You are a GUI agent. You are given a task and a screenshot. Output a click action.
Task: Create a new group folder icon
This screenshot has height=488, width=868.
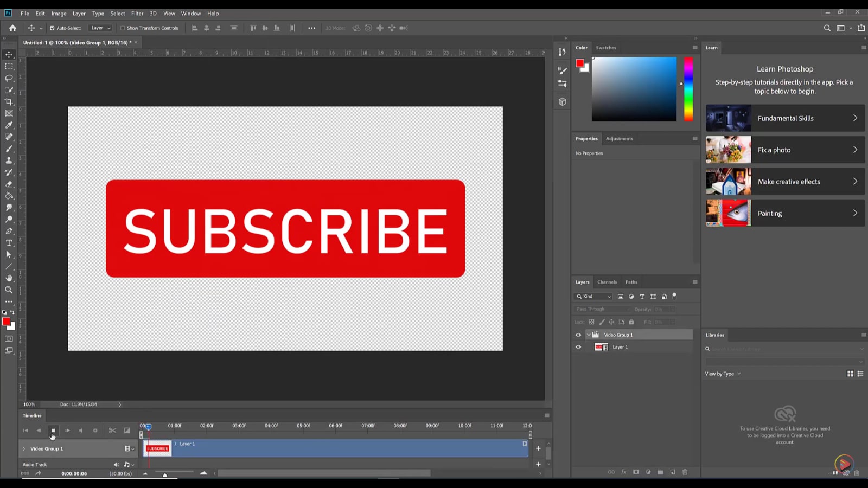[660, 472]
